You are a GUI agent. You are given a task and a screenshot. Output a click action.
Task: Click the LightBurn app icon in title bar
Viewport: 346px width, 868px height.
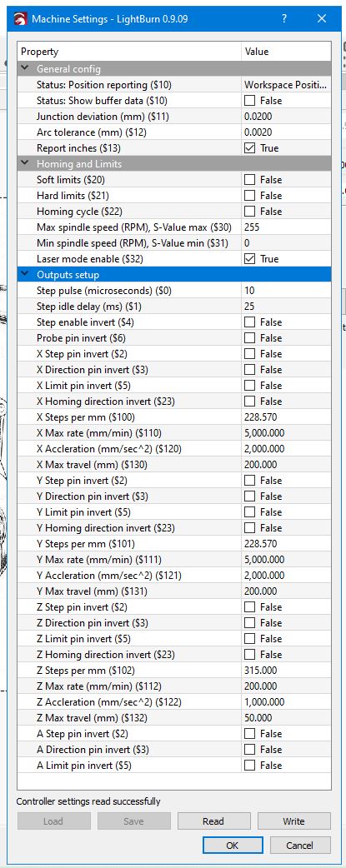point(21,19)
